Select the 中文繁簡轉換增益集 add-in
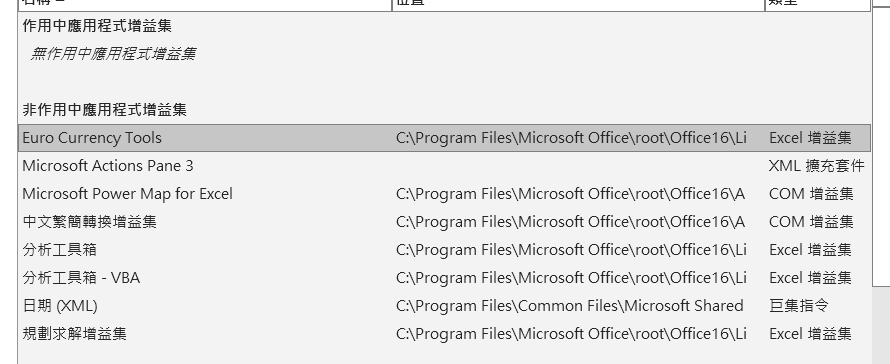890x364 pixels. point(444,221)
